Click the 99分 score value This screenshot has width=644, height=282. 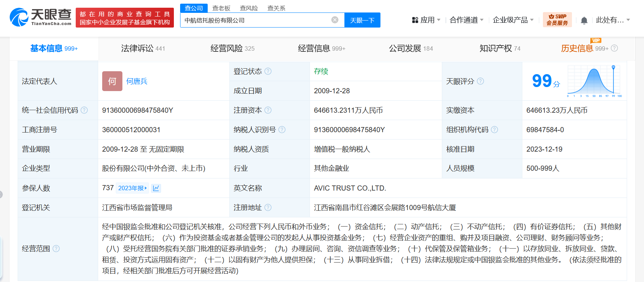pos(546,81)
